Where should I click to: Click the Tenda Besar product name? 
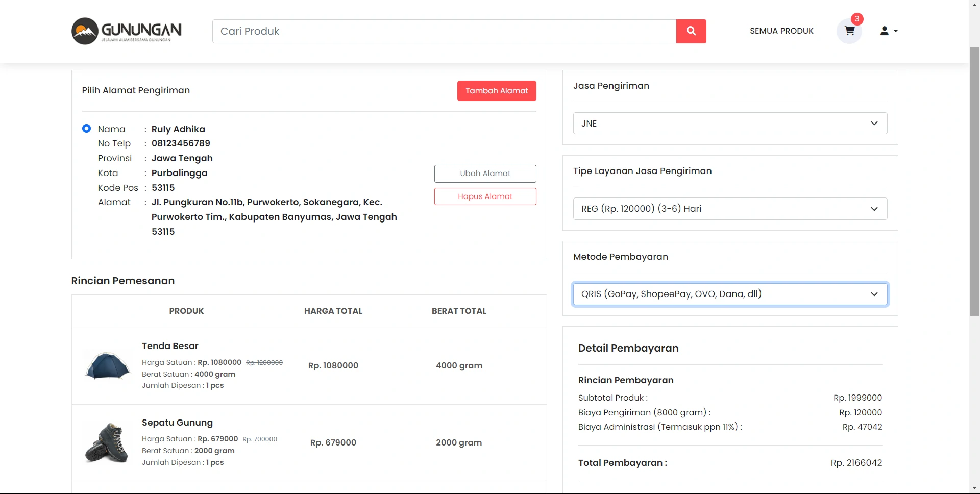170,346
